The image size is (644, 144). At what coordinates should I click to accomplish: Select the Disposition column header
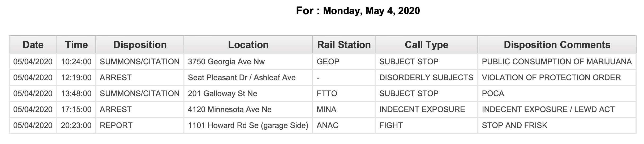tap(140, 45)
